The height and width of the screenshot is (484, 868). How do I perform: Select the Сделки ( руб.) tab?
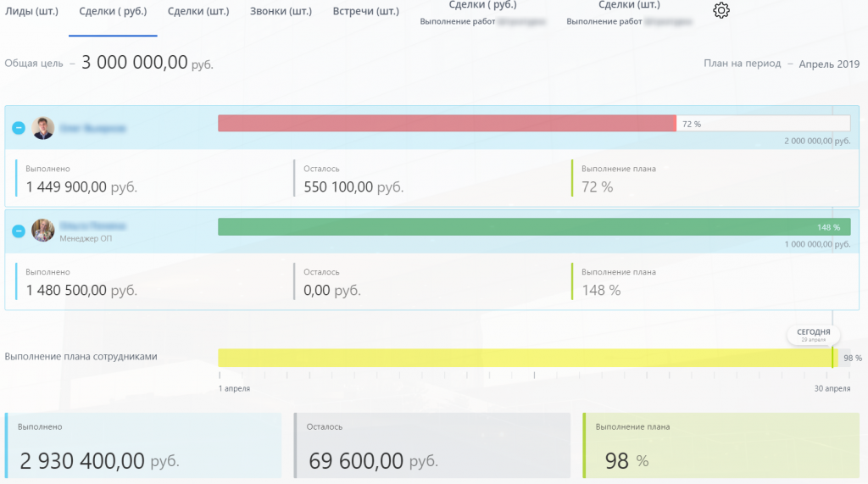113,11
